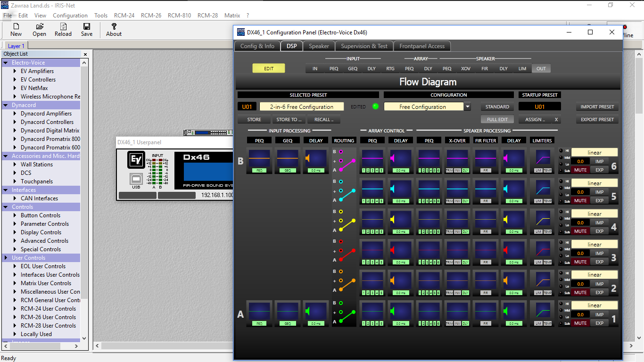Image resolution: width=644 pixels, height=362 pixels.
Task: Click channel 1 linear name field
Action: (594, 305)
